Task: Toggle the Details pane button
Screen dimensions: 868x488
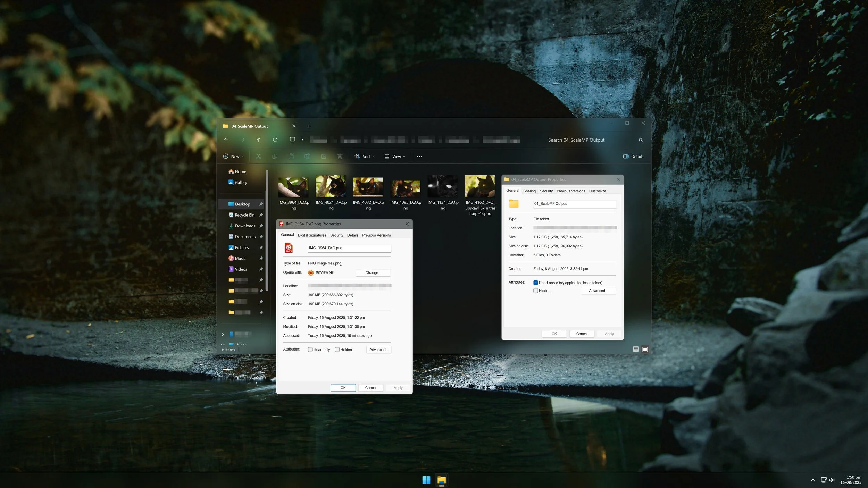Action: (633, 157)
